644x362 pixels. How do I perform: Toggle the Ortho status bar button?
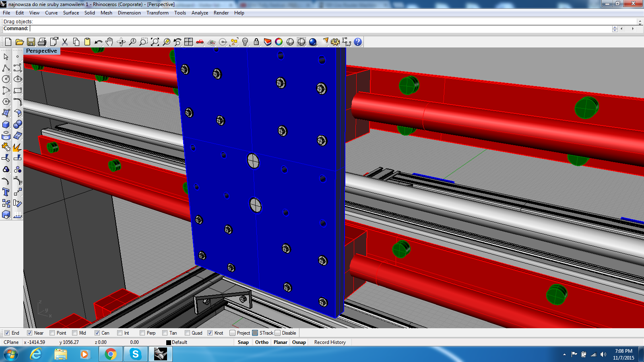[x=262, y=342]
